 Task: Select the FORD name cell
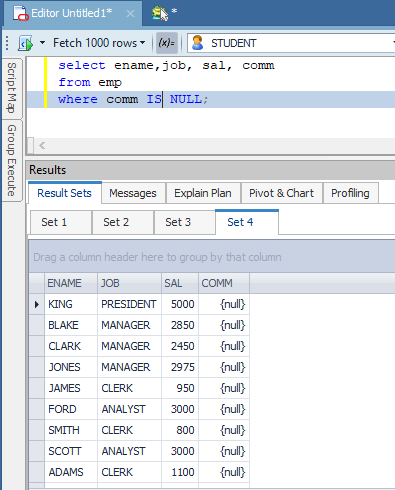pos(71,409)
